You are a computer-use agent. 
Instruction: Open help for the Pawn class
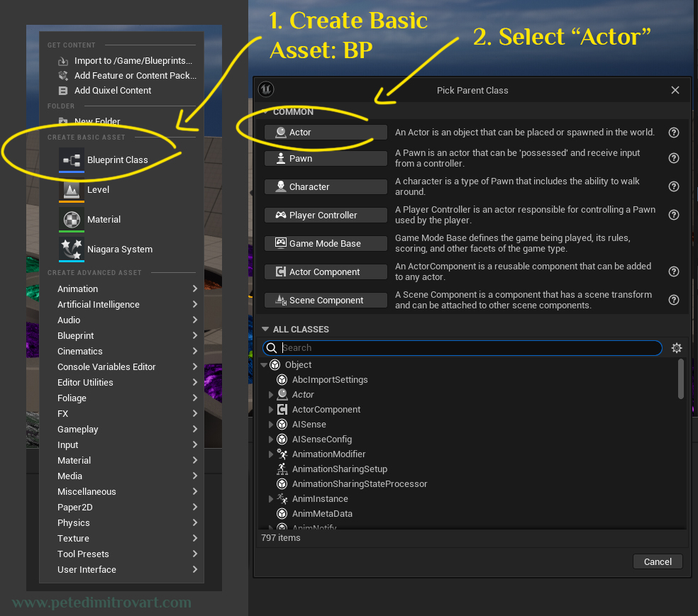tap(674, 158)
